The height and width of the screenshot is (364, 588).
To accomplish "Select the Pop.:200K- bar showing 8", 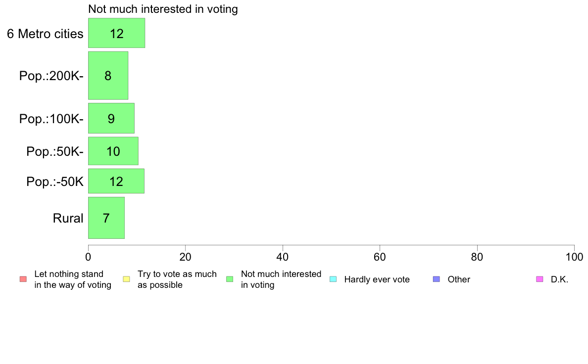I will 108,75.
